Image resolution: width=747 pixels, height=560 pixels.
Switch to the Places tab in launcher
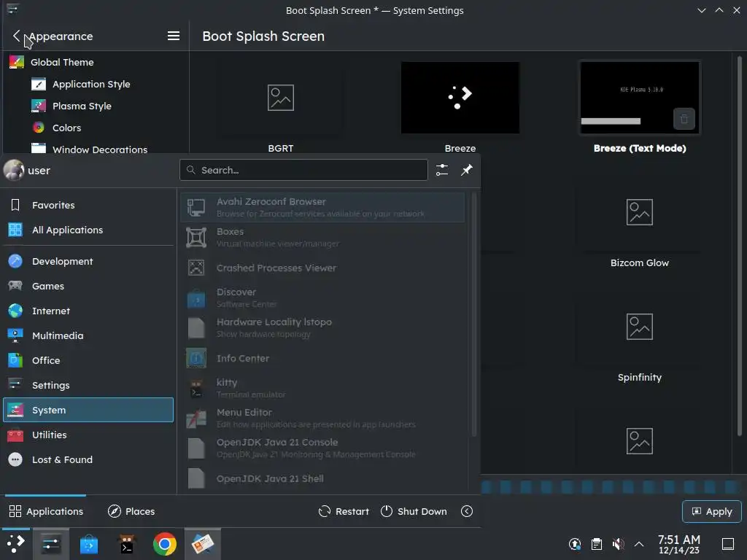coord(131,511)
